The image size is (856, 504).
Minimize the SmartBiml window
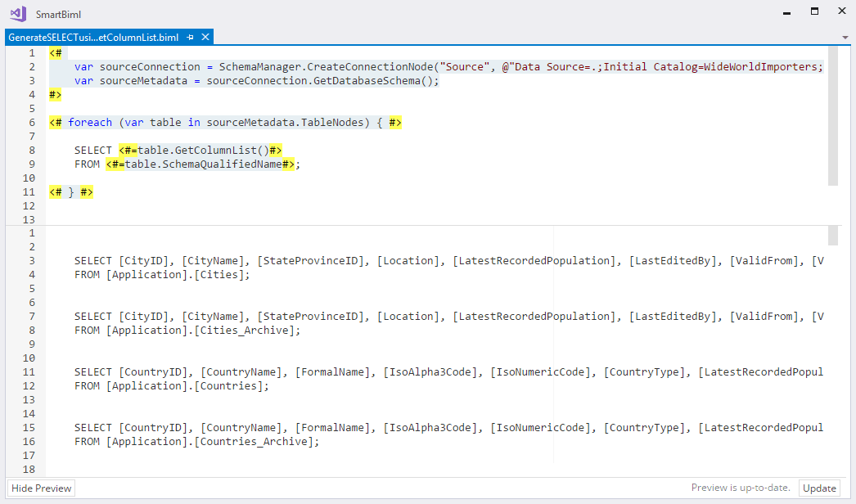tap(788, 11)
